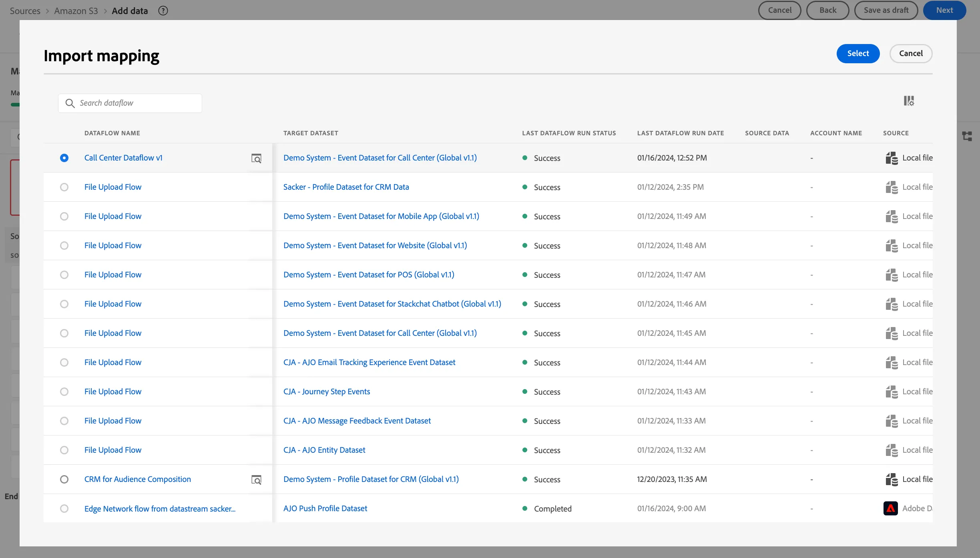Open Call Center Dataflow v1 link
The width and height of the screenshot is (980, 558).
click(x=123, y=158)
